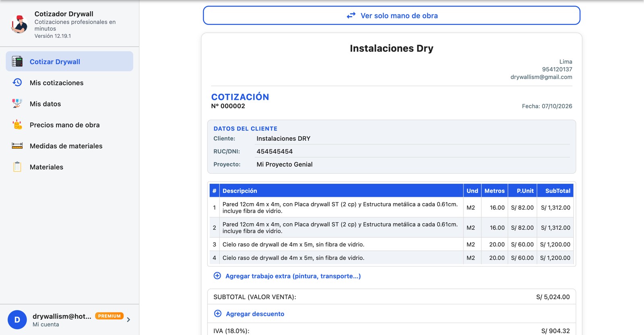
Task: Open Materiales section
Action: [x=70, y=167]
